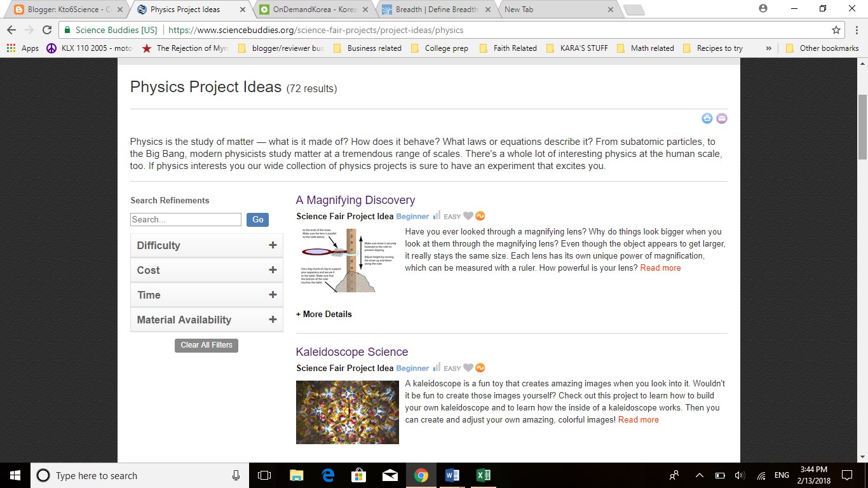The height and width of the screenshot is (488, 868).
Task: Click the page vertical scrollbar thumb
Action: point(862,126)
